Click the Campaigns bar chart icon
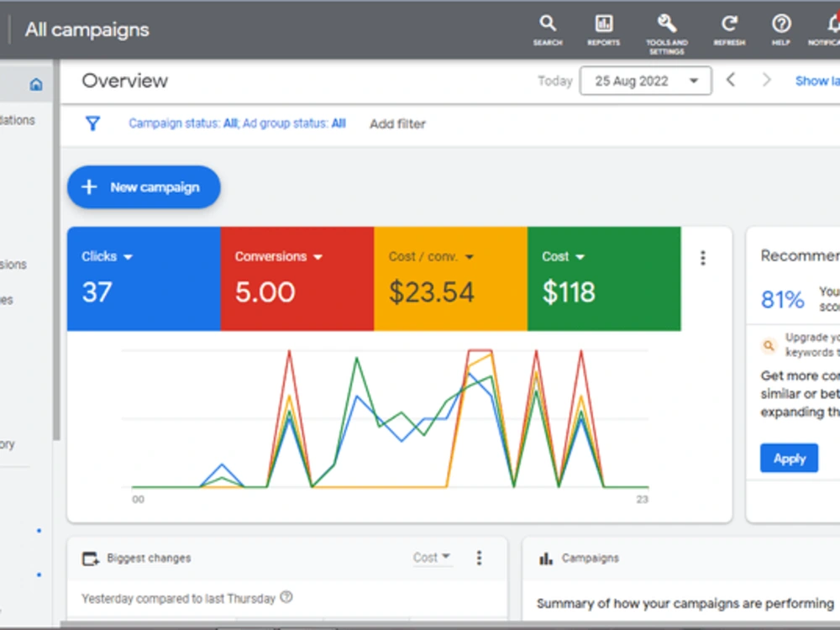 click(545, 559)
